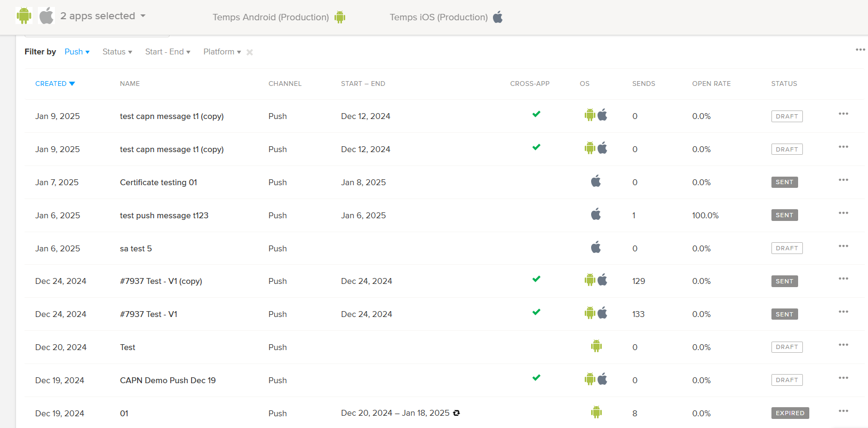This screenshot has height=428, width=868.
Task: Open row options for campaign named 01
Action: pos(843,411)
